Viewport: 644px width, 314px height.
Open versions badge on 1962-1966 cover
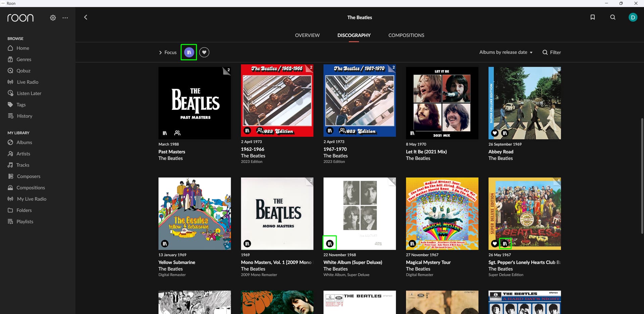pos(310,68)
